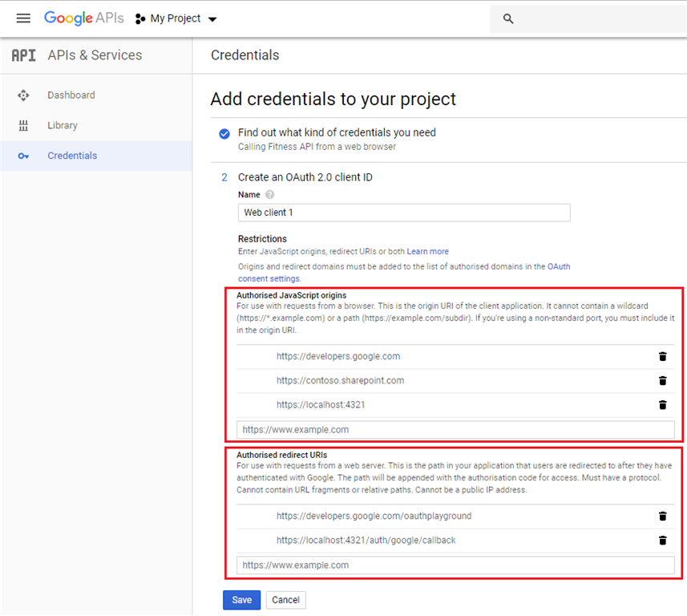Image resolution: width=687 pixels, height=616 pixels.
Task: Open the navigation hamburger menu
Action: (23, 18)
